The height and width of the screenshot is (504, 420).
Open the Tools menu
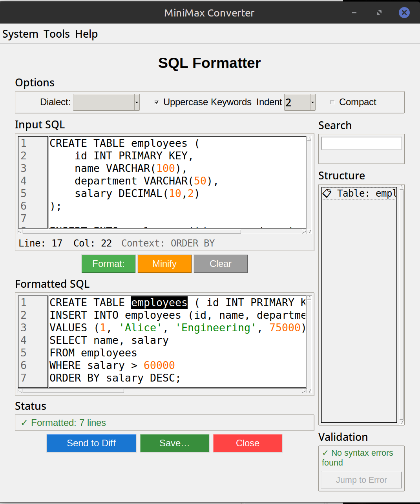pos(57,34)
